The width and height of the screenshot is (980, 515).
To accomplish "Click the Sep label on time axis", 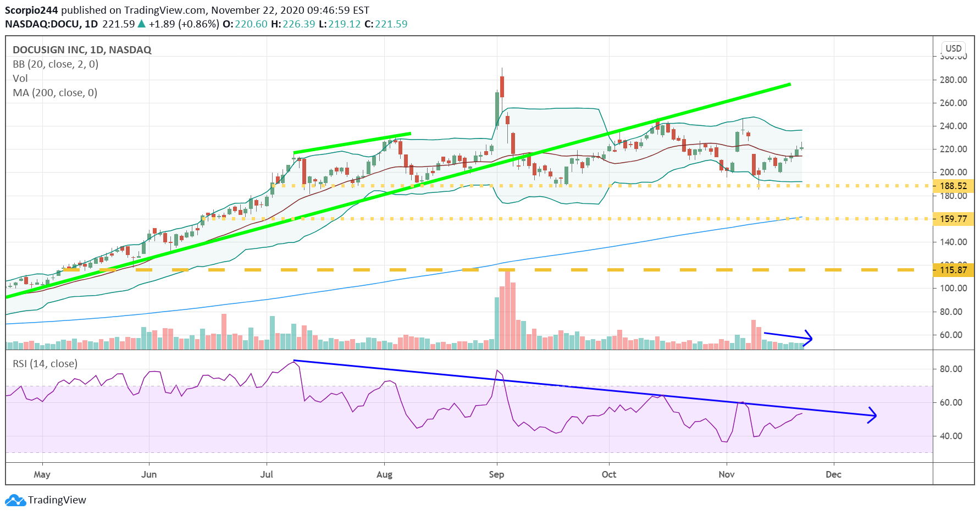I will tap(496, 474).
